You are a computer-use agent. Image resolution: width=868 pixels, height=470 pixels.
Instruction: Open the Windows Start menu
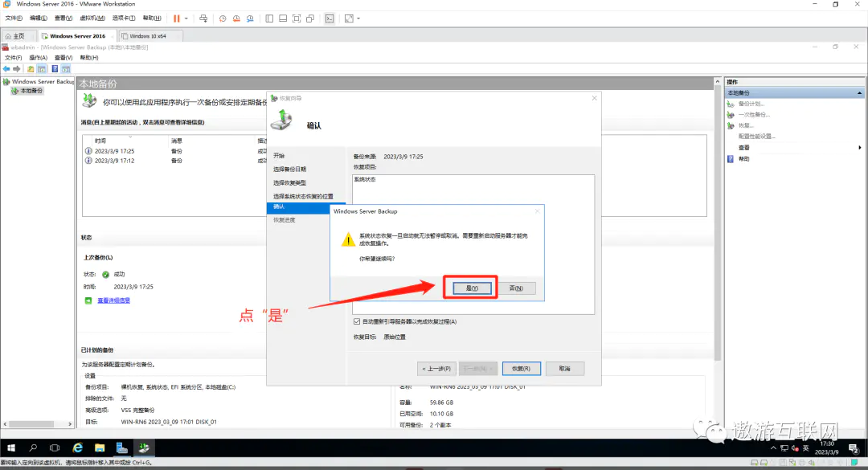coord(11,448)
